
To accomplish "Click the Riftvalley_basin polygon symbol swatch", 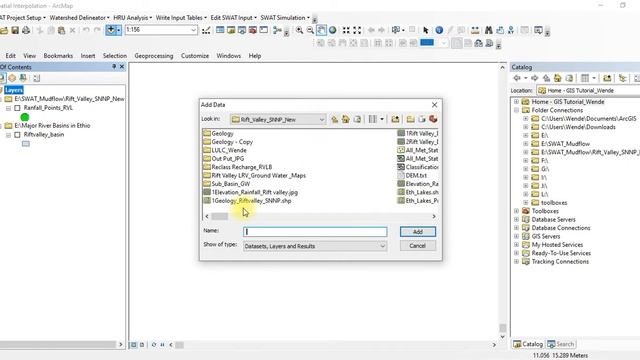I will pyautogui.click(x=26, y=144).
